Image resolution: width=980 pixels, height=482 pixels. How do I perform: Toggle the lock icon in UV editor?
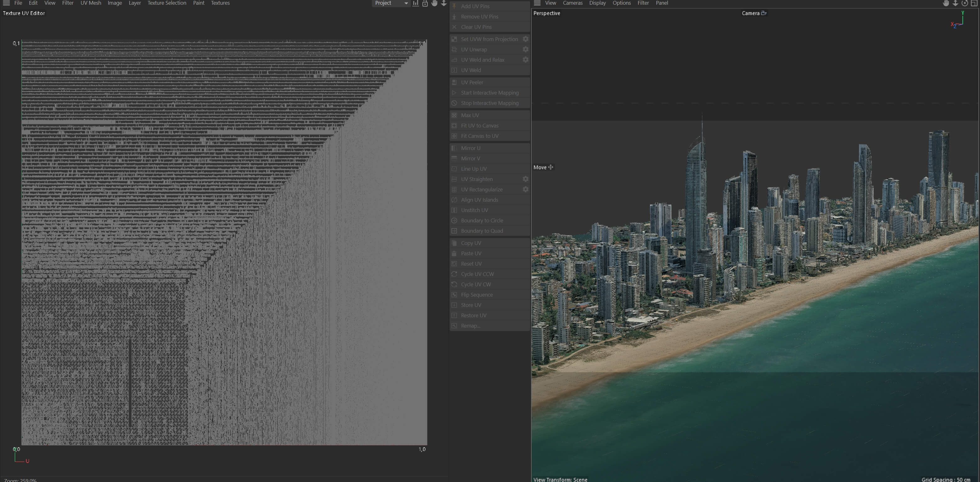pos(425,3)
